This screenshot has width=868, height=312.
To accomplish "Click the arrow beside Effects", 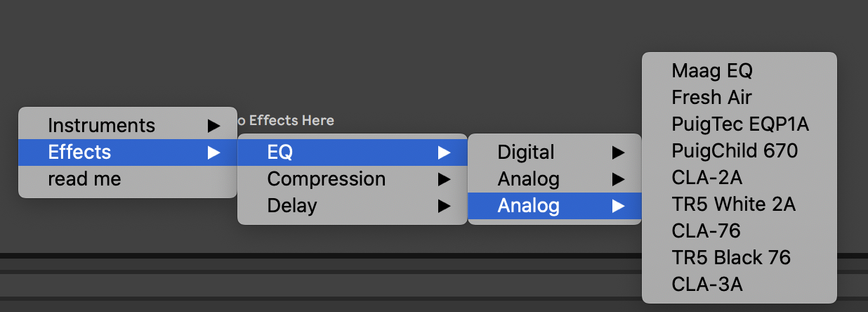I will pos(214,152).
